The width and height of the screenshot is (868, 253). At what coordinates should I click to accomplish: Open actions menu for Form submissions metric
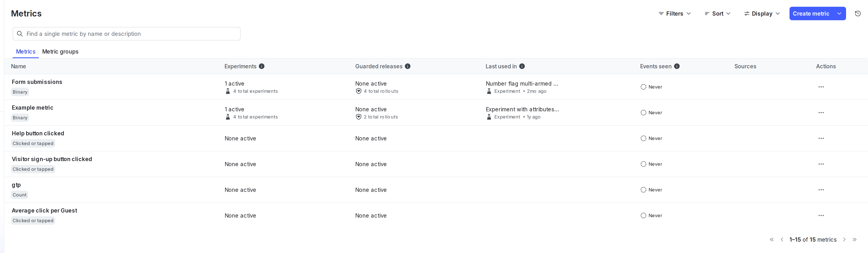coord(821,87)
